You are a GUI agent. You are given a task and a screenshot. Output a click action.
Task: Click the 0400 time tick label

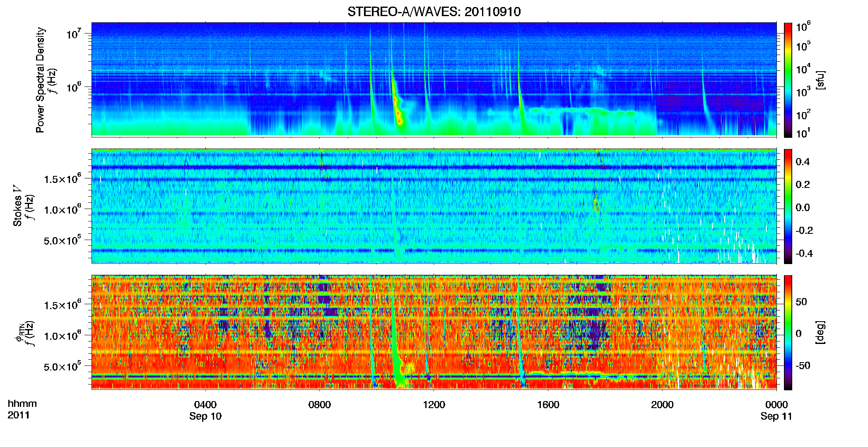click(x=205, y=404)
